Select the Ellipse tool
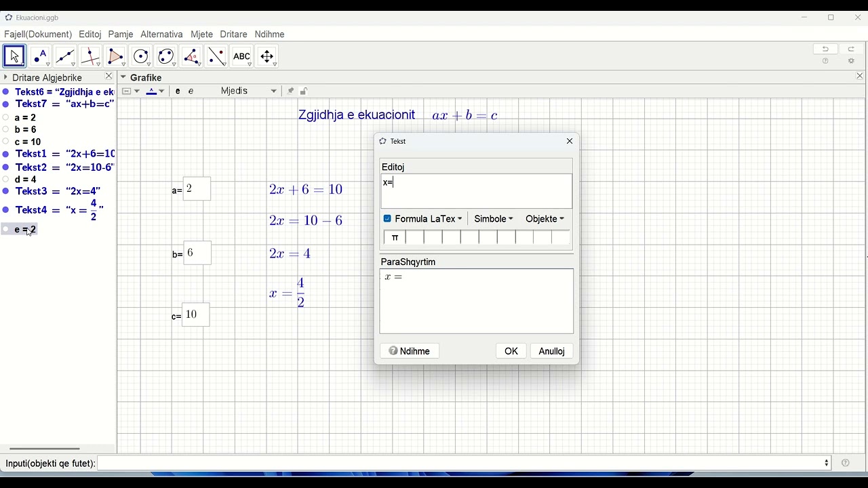The width and height of the screenshot is (868, 488). pos(166,56)
